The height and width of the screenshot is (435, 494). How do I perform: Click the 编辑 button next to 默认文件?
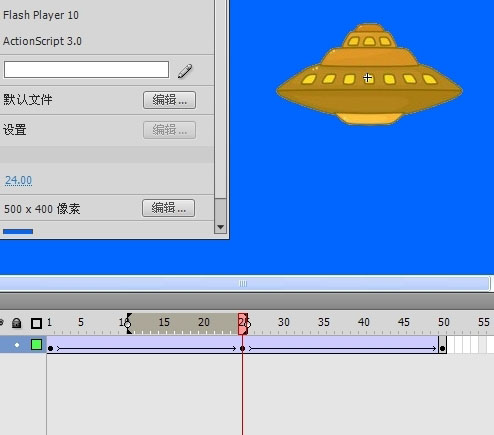tap(169, 100)
